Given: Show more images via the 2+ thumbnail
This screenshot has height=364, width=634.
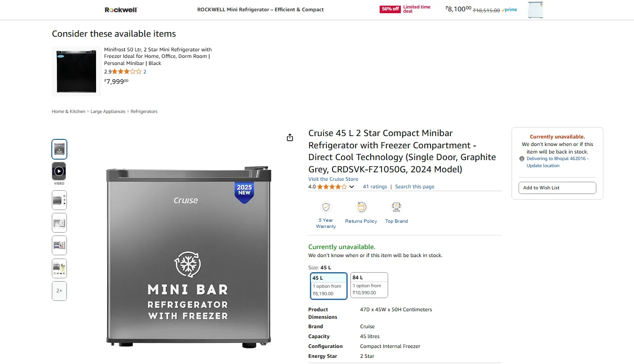Looking at the screenshot, I should pyautogui.click(x=59, y=291).
